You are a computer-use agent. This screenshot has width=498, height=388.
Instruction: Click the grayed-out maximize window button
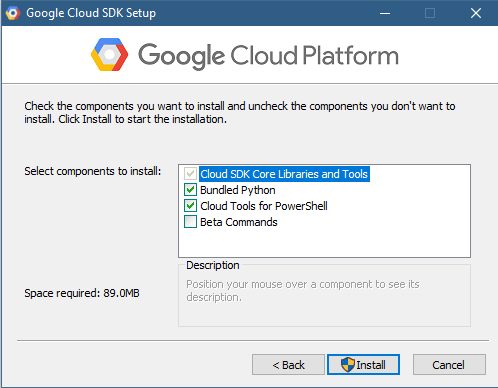point(430,13)
